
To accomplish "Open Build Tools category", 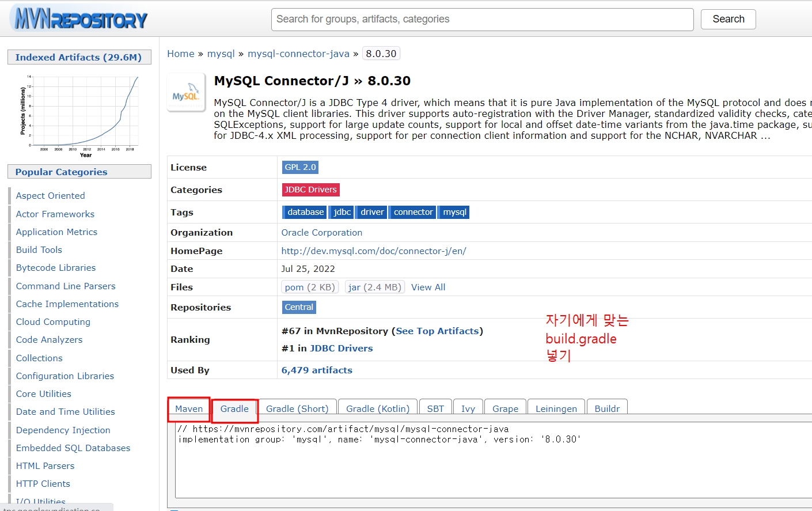I will pos(39,250).
